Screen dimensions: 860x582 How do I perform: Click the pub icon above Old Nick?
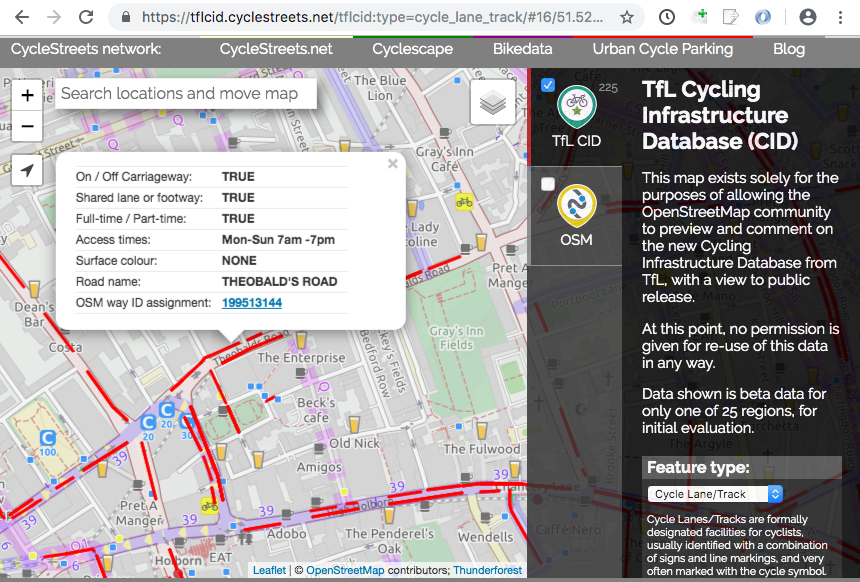(x=354, y=424)
